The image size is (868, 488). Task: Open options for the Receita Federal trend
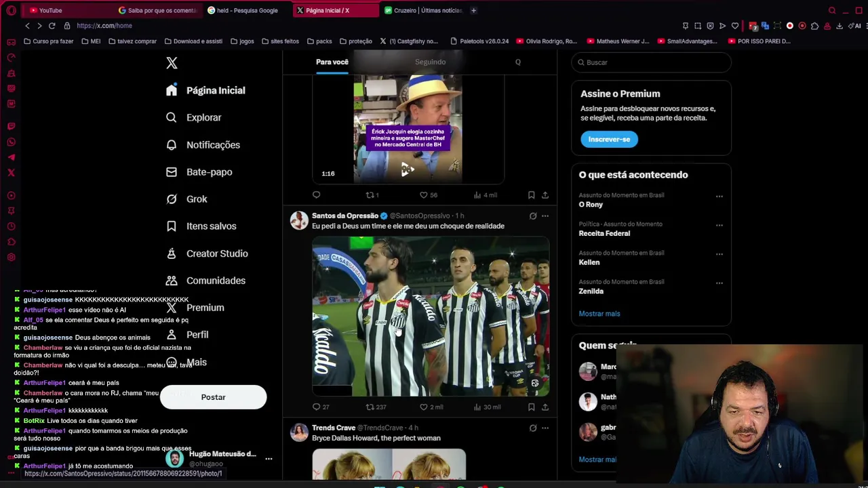[x=719, y=225]
